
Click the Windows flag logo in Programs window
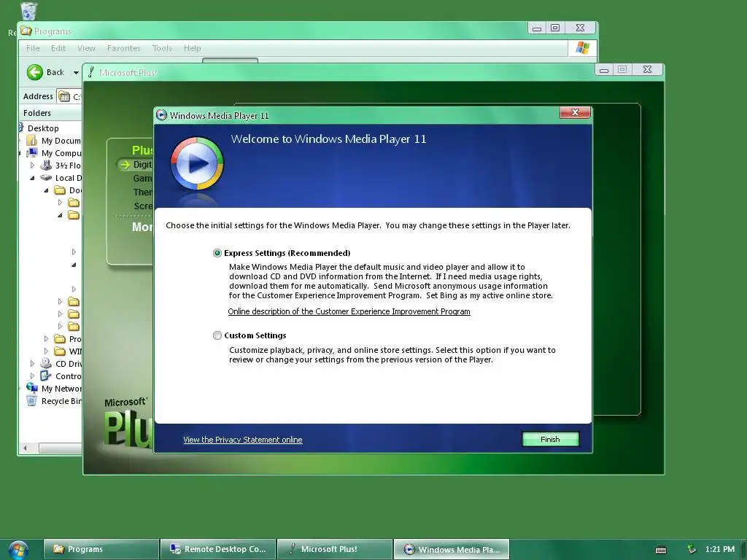point(582,48)
